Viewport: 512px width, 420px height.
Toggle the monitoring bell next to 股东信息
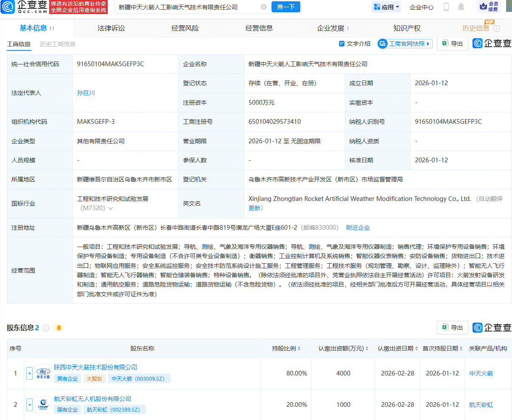(59, 328)
